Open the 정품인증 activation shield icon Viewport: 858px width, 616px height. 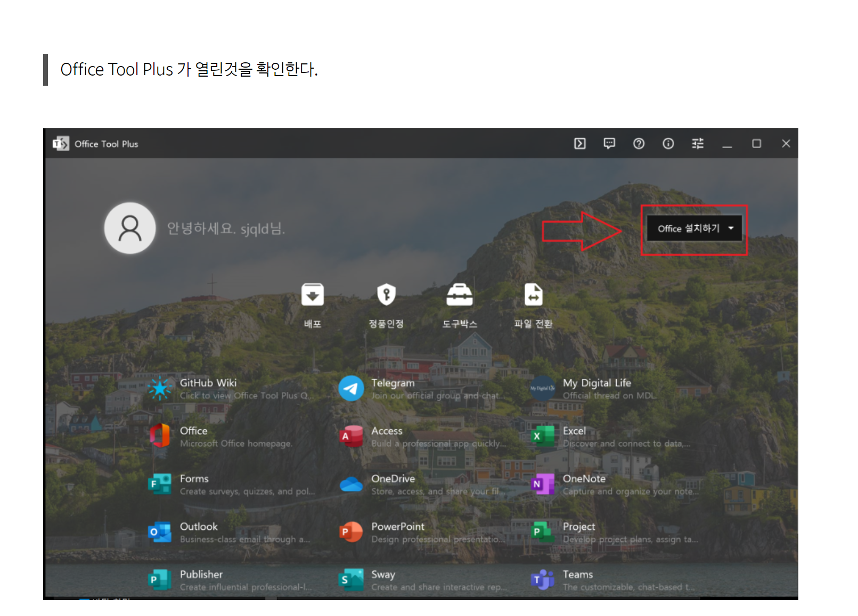(386, 294)
